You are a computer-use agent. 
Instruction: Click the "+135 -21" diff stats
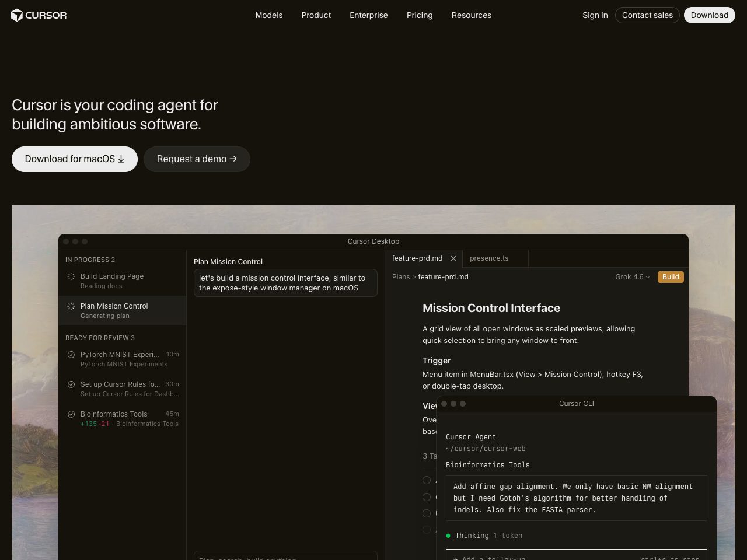coord(95,423)
